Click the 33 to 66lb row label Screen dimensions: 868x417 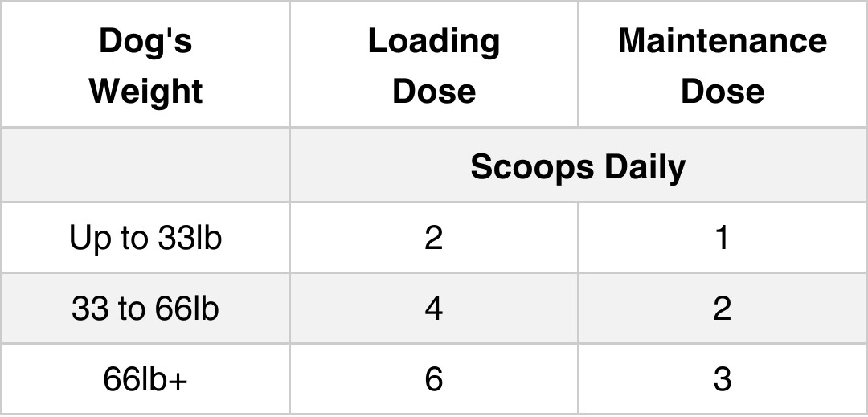tap(145, 308)
